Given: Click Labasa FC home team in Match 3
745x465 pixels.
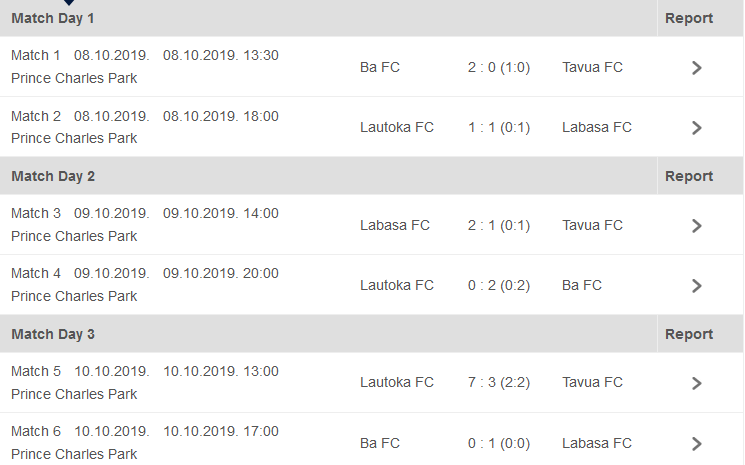Looking at the screenshot, I should pyautogui.click(x=395, y=225).
